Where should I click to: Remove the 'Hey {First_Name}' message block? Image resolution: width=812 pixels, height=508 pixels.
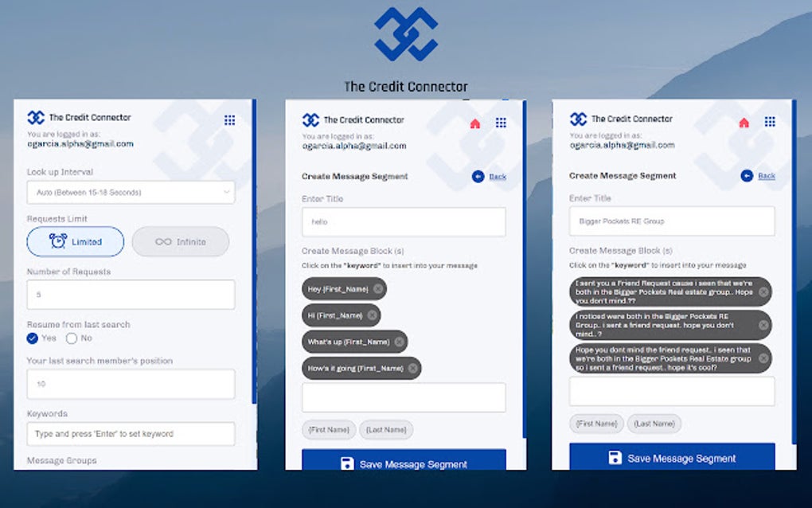pos(379,289)
